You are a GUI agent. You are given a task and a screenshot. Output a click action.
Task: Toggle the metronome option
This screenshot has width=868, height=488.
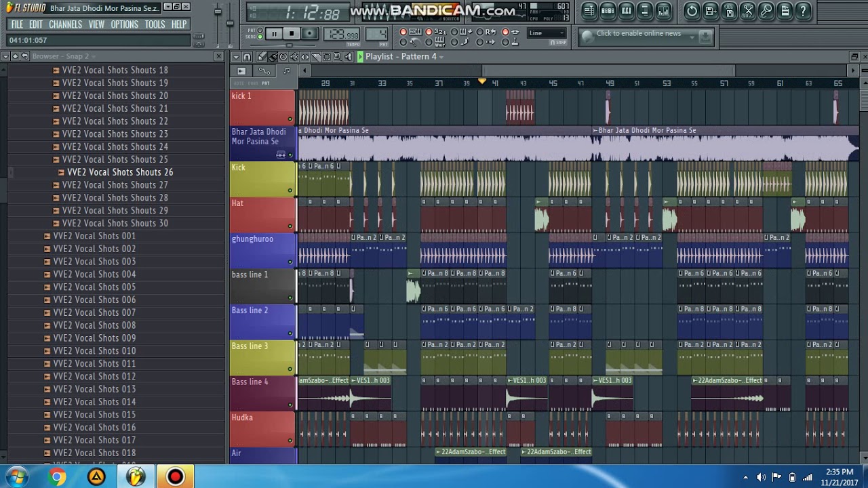coord(403,42)
